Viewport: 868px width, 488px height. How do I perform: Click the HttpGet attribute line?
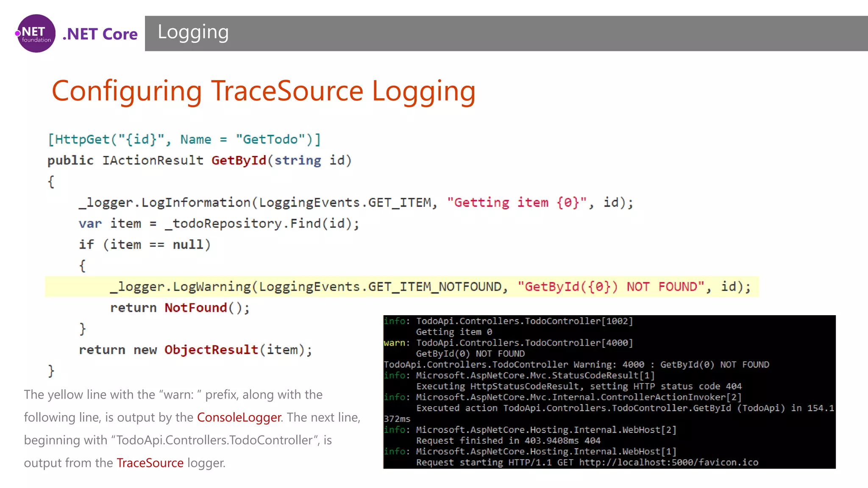pyautogui.click(x=184, y=139)
